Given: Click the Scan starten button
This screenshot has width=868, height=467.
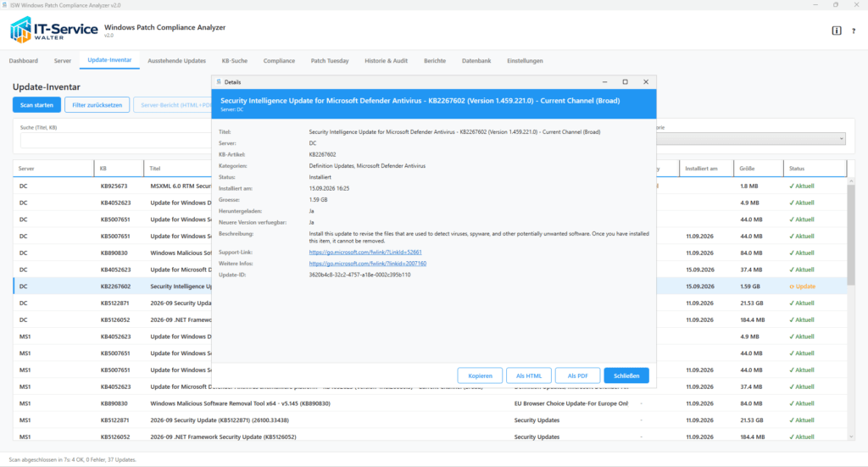Looking at the screenshot, I should (x=36, y=104).
